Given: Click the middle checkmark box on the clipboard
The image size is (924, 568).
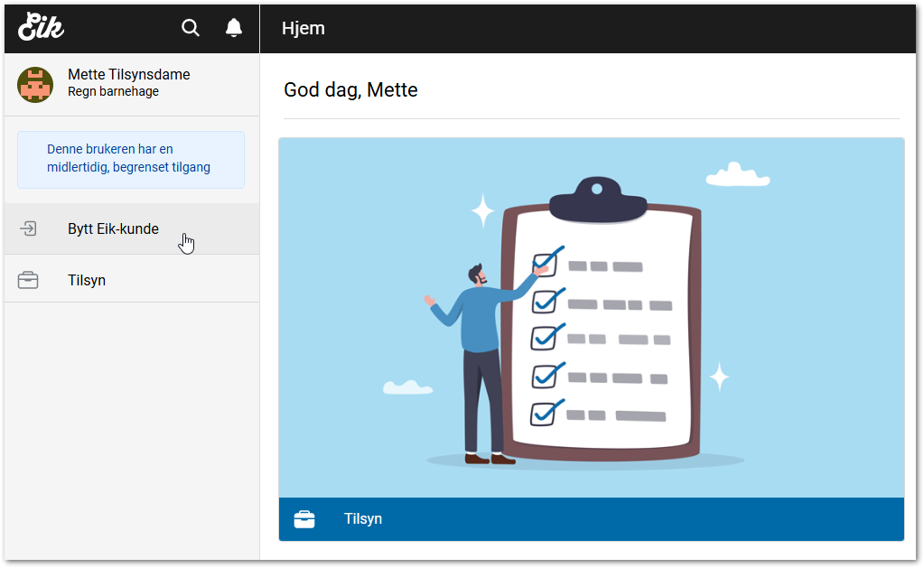Looking at the screenshot, I should click(x=543, y=337).
